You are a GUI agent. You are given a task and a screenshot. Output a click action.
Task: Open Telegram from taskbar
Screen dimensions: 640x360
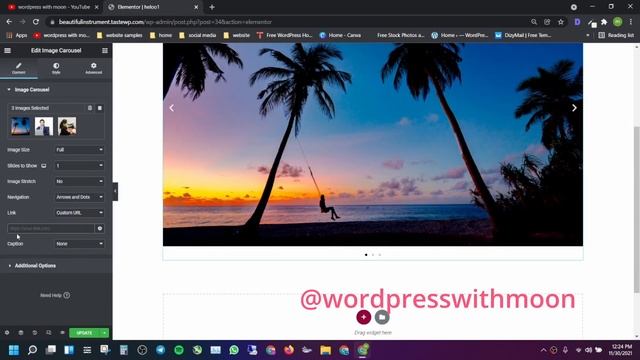pos(160,350)
